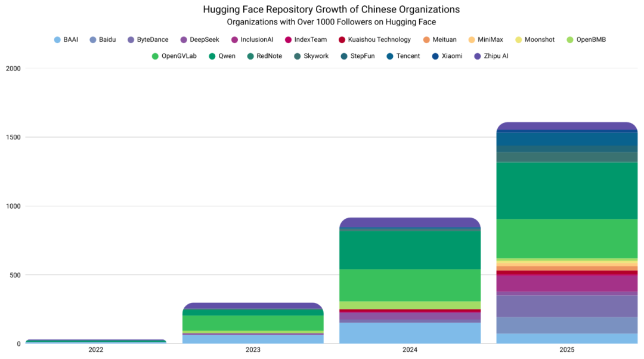Click the Moonshot legend dot
644x359 pixels.
(x=518, y=40)
